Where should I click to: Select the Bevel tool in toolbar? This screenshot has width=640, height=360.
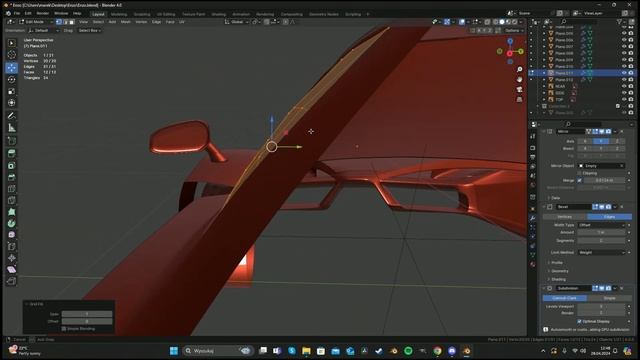pyautogui.click(x=12, y=177)
